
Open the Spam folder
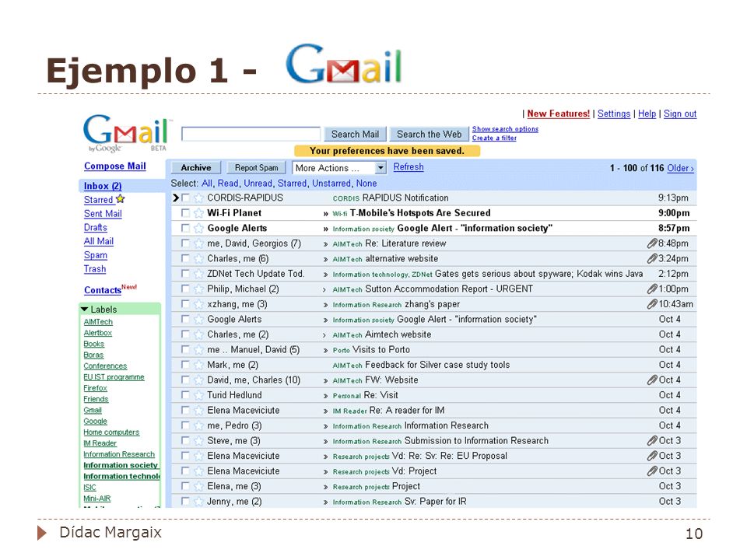95,255
